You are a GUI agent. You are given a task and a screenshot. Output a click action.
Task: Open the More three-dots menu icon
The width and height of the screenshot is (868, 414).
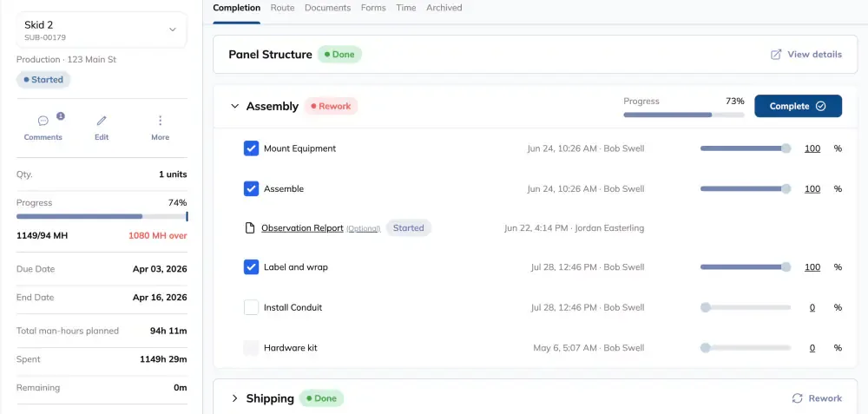(x=160, y=121)
